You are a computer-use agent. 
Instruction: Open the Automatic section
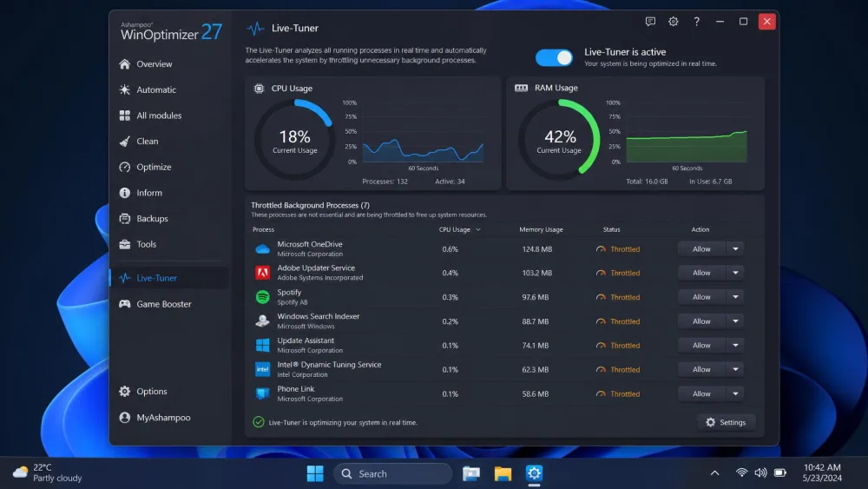click(169, 89)
